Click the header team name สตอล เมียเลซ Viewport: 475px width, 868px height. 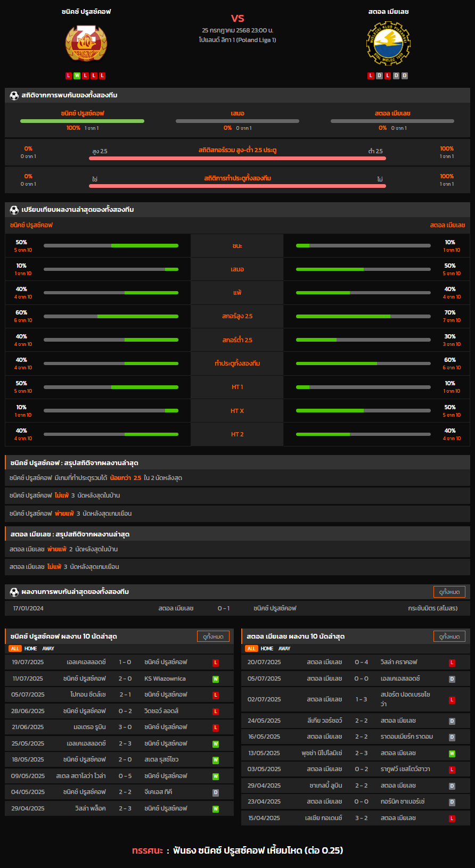point(388,12)
